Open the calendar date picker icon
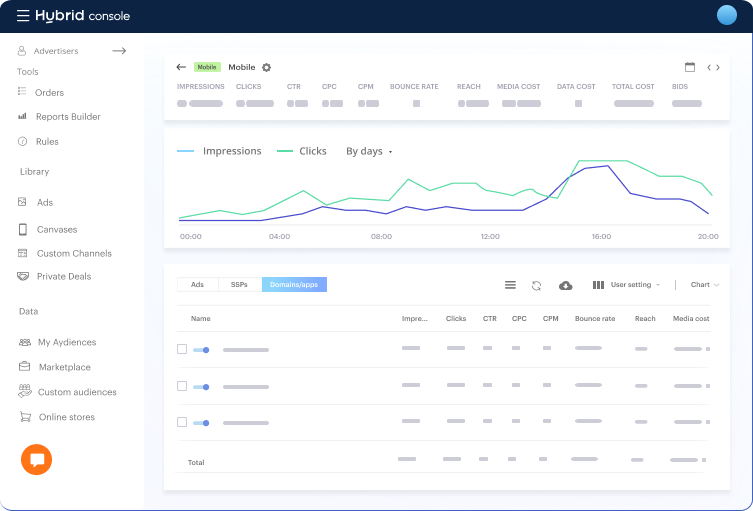The width and height of the screenshot is (753, 511). [690, 67]
